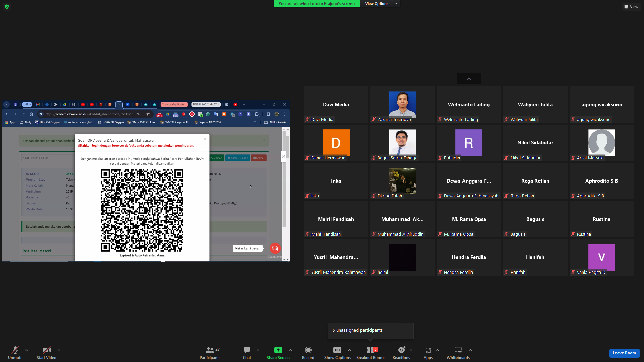Image resolution: width=644 pixels, height=362 pixels.
Task: Click the green encryption shield icon
Action: pos(7,7)
